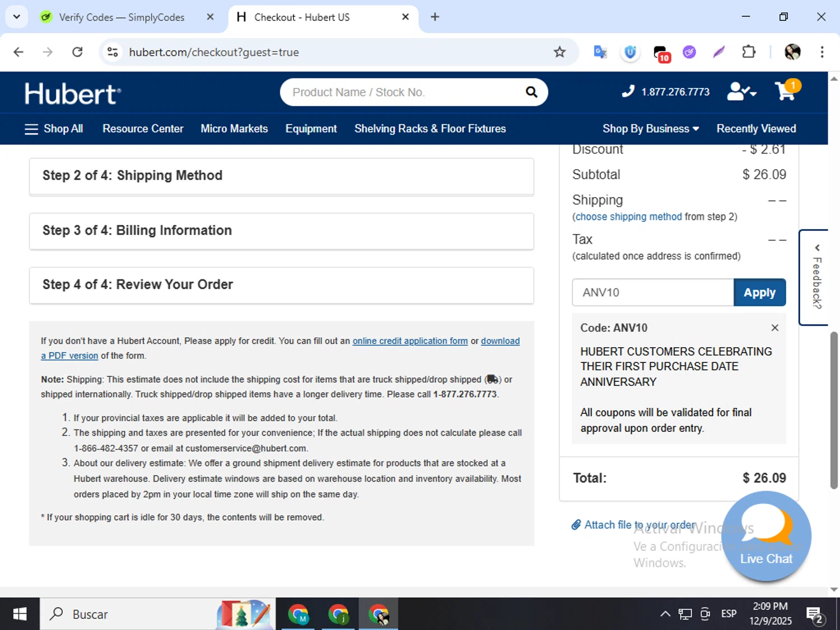The width and height of the screenshot is (840, 630).
Task: Click the phone number 1.877.276.7773
Action: point(675,92)
